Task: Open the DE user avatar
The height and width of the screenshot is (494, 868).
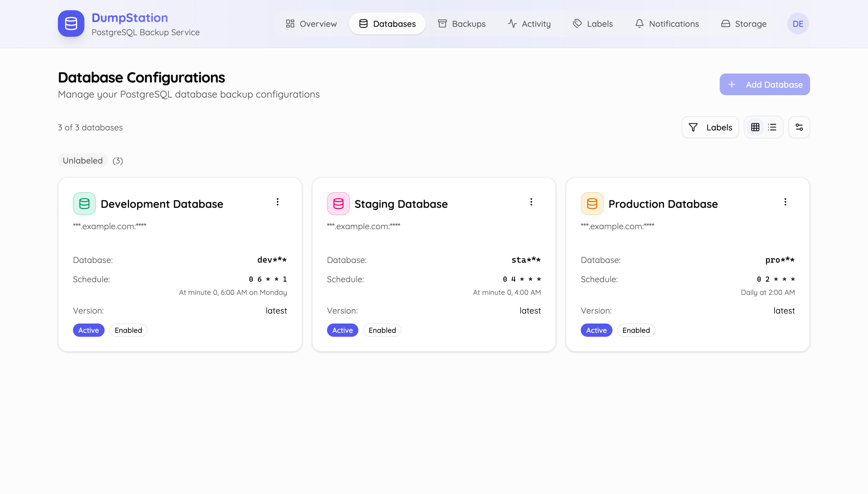Action: (797, 24)
